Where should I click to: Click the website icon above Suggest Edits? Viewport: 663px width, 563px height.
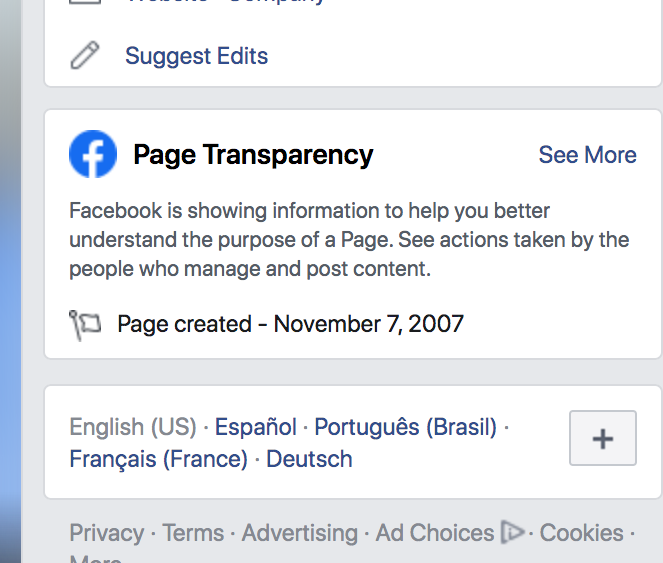[85, 1]
